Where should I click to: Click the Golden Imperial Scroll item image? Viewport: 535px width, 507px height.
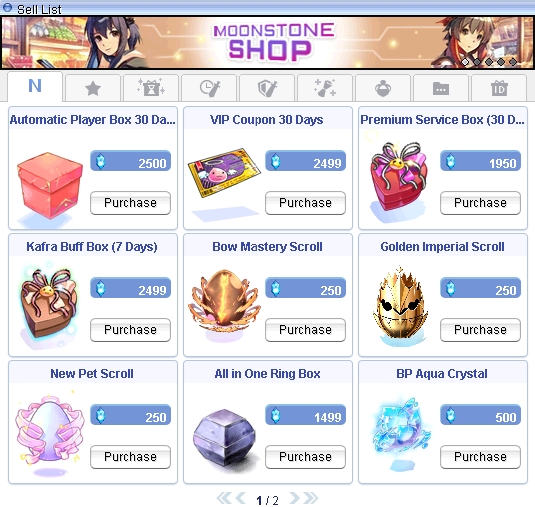pos(400,304)
